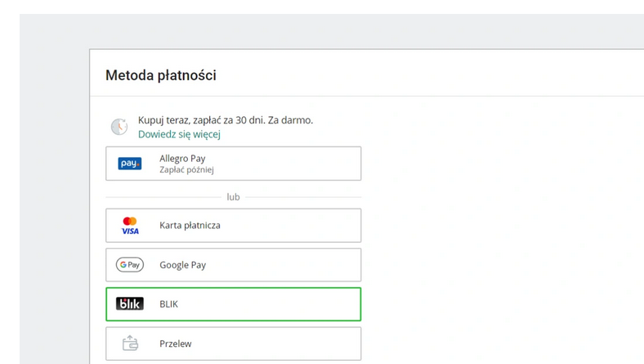644x364 pixels.
Task: Click the VISA logo
Action: coord(130,231)
